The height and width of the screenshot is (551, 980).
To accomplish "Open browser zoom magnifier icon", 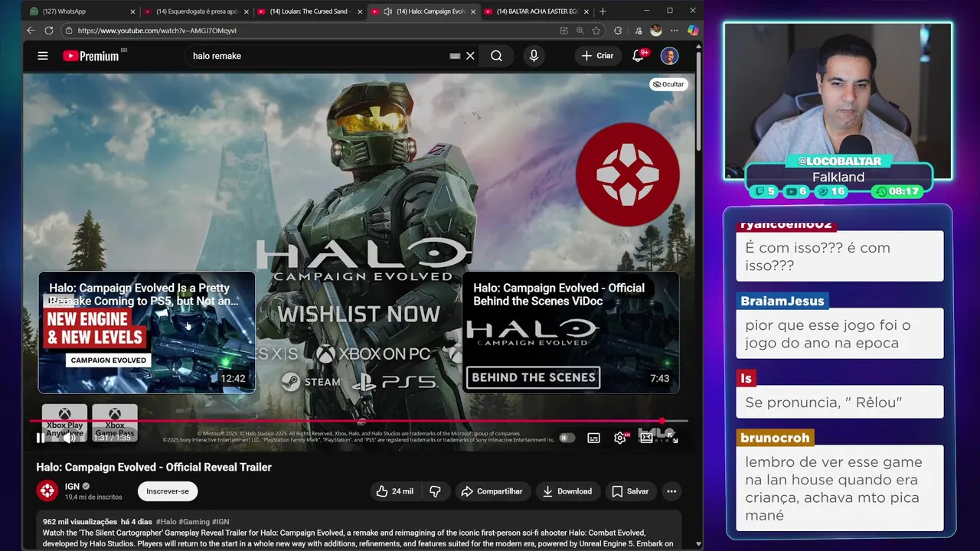I will (580, 31).
